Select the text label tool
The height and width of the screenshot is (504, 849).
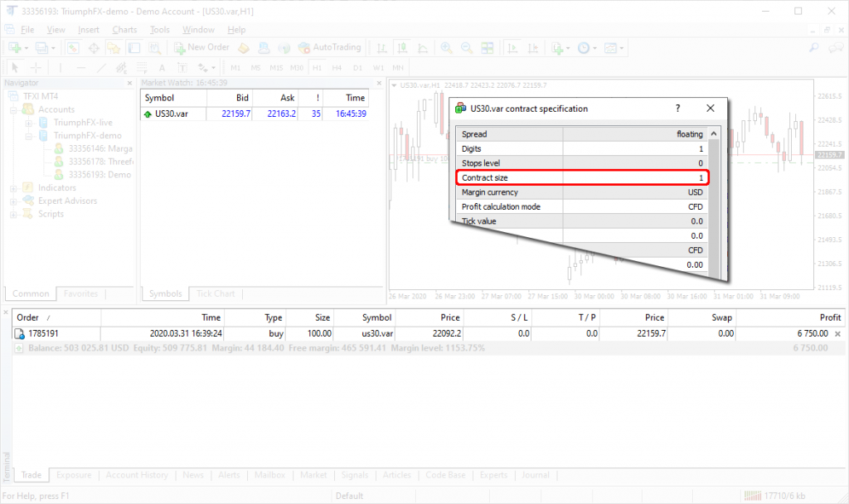tap(182, 68)
